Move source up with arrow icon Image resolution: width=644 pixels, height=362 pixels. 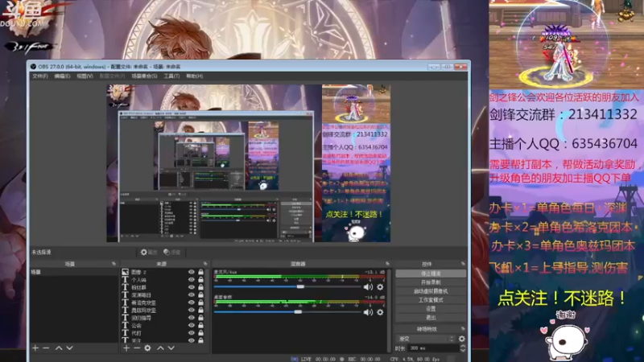point(160,348)
